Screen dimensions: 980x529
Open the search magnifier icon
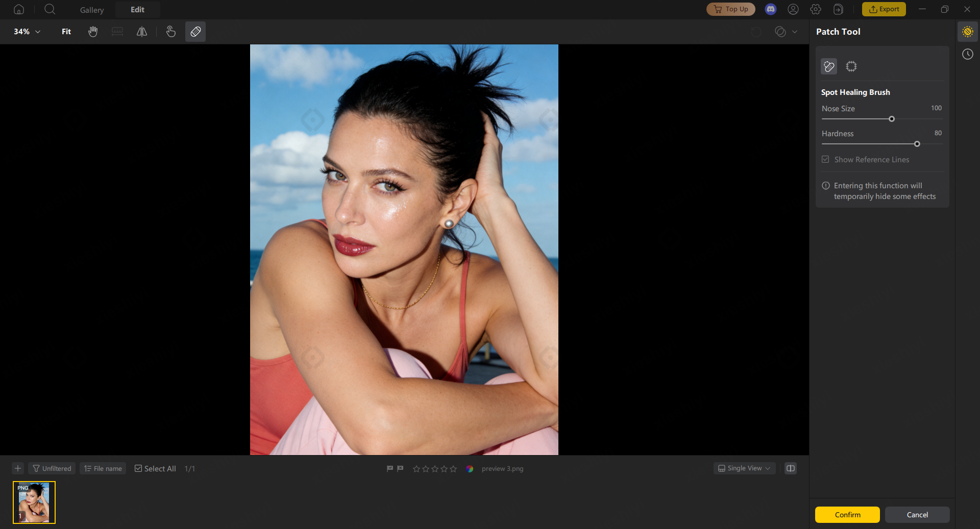50,9
